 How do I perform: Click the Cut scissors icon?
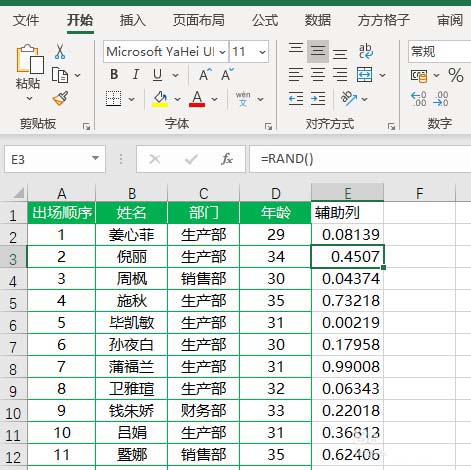click(x=60, y=51)
